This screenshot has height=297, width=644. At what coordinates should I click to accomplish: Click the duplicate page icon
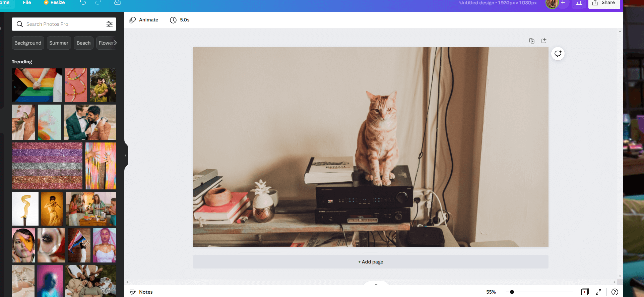pos(532,41)
